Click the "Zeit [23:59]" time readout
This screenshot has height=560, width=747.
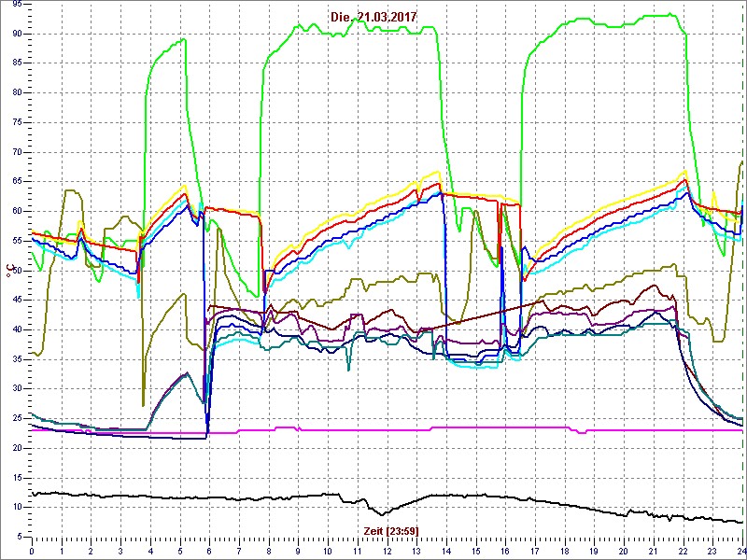[x=391, y=530]
